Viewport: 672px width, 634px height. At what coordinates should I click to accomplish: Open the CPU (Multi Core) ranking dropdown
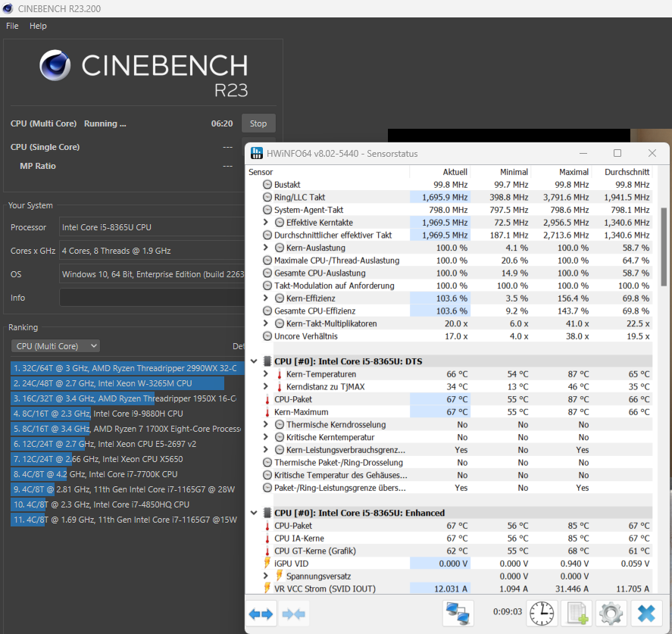pos(56,346)
